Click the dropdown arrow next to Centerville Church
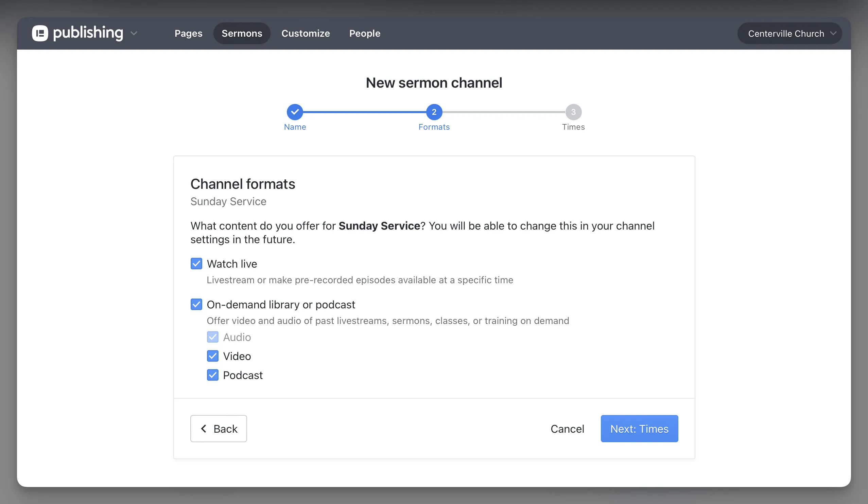Image resolution: width=868 pixels, height=504 pixels. click(x=833, y=33)
